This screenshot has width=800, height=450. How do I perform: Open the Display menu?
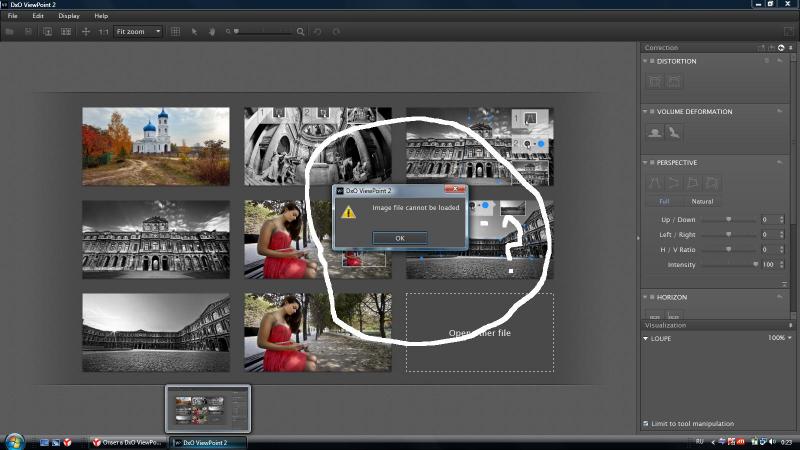(69, 16)
